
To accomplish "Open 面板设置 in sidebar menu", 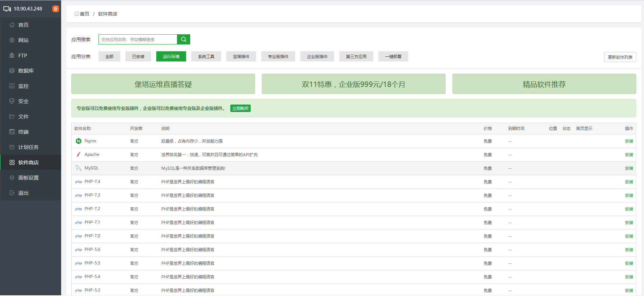I will 31,178.
